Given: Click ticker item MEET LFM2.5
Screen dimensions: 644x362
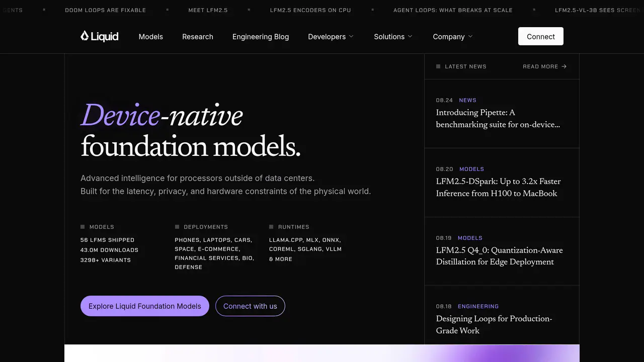Looking at the screenshot, I should (x=208, y=10).
